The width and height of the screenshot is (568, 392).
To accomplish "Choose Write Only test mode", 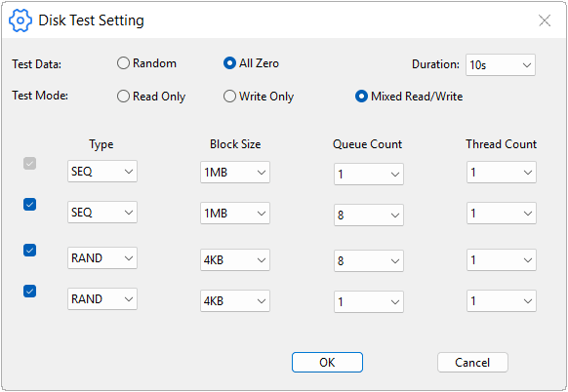I will [259, 97].
